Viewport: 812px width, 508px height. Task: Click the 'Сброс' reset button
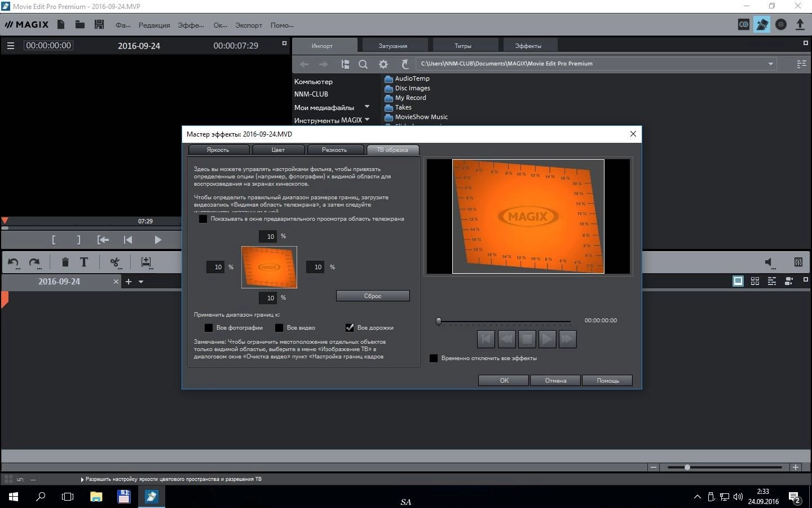[373, 296]
